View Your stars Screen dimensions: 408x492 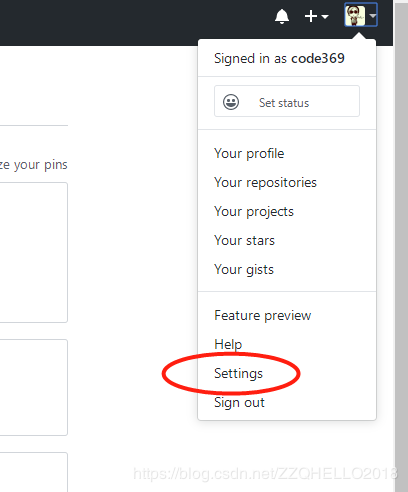tap(244, 240)
